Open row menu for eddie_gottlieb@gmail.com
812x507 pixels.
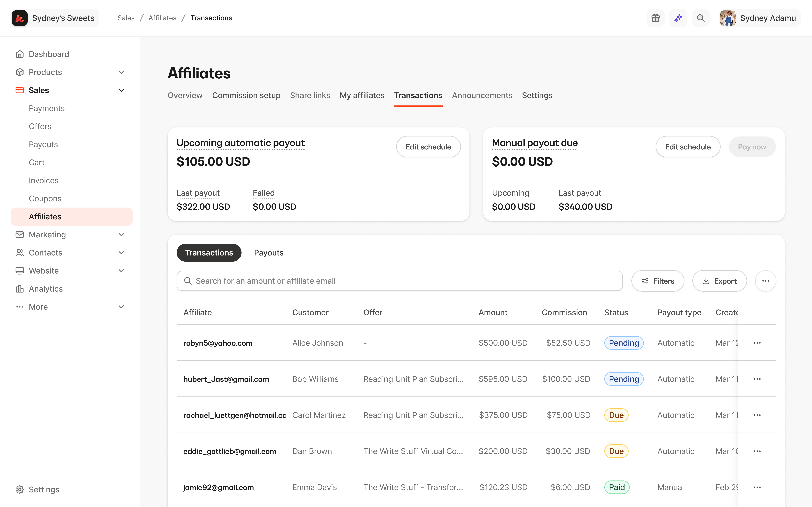[x=757, y=451]
